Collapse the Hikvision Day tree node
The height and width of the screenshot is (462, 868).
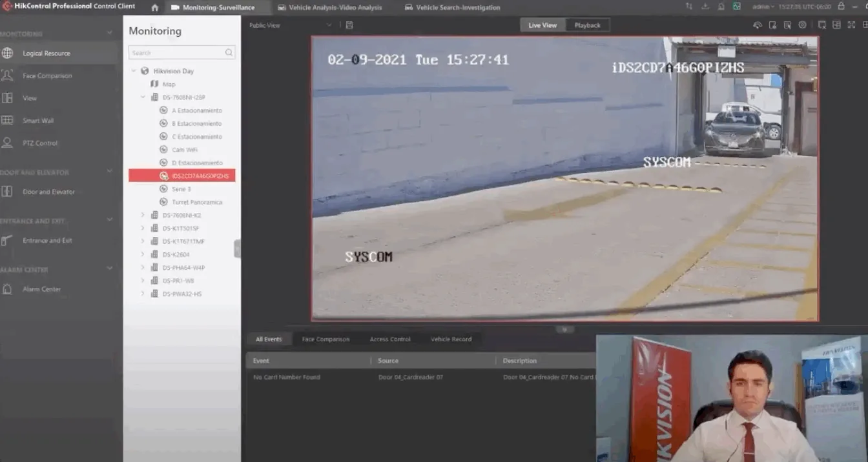[134, 71]
